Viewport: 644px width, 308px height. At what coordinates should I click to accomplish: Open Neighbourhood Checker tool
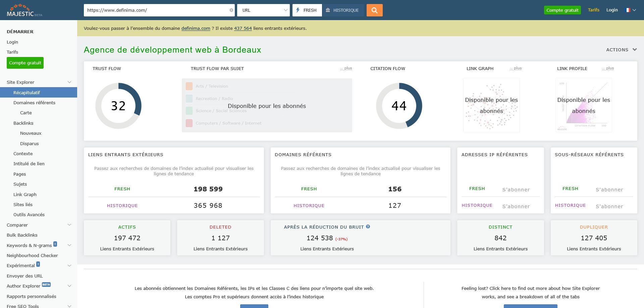[x=32, y=255]
